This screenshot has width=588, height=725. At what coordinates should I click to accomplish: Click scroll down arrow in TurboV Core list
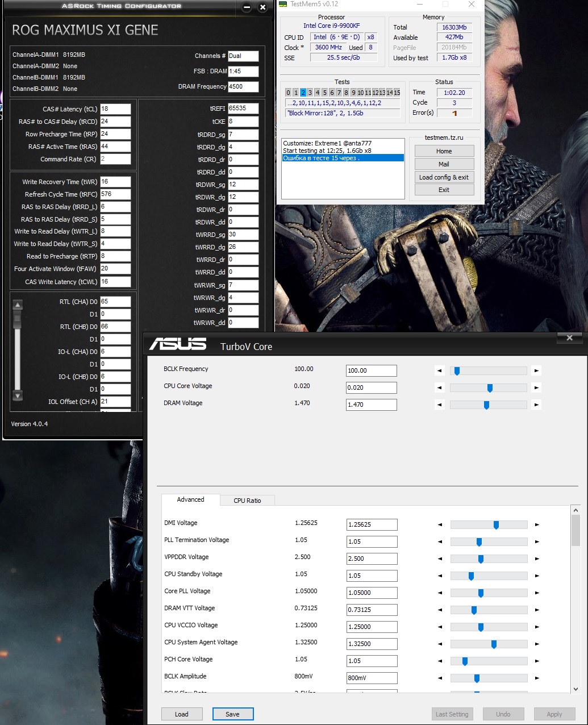coord(576,689)
